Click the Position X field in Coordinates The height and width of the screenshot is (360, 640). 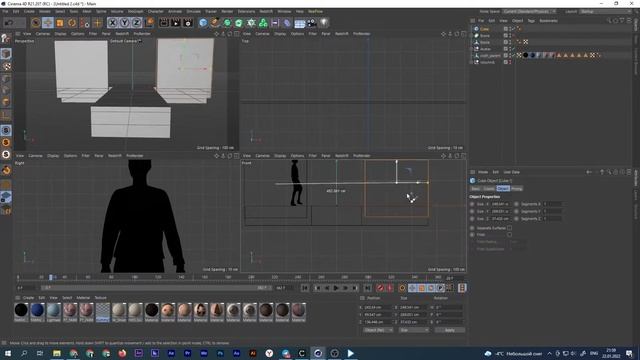tap(378, 307)
